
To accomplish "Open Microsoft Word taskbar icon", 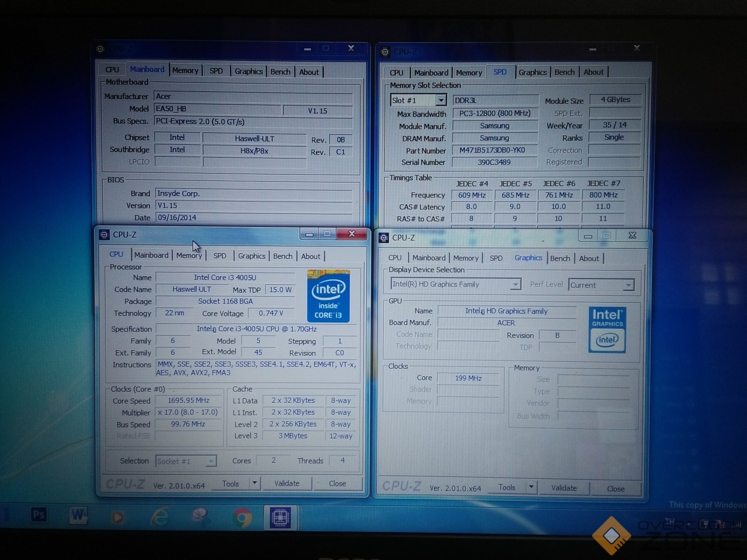I will [78, 515].
